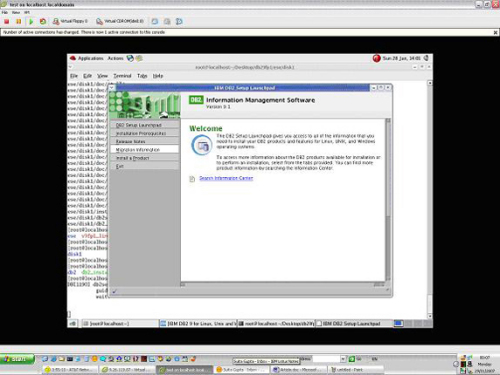Click Exit in the launchpad sidebar
Image resolution: width=500 pixels, height=375 pixels.
coord(145,166)
